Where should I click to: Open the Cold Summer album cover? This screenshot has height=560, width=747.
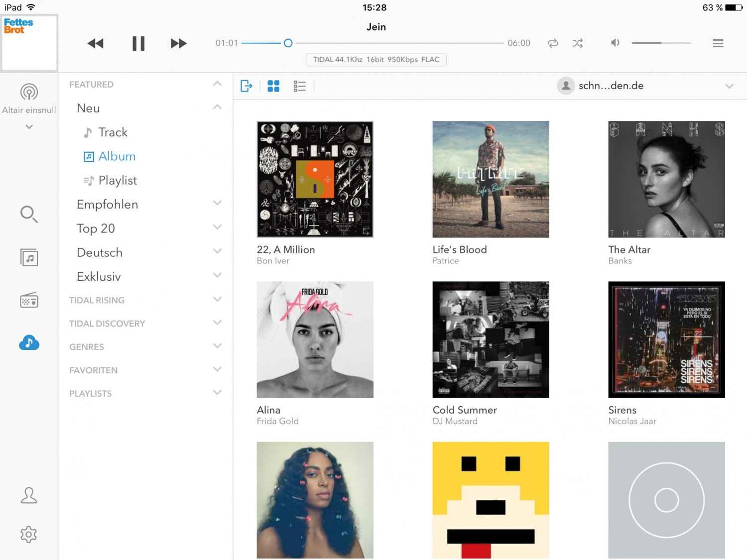click(x=491, y=339)
